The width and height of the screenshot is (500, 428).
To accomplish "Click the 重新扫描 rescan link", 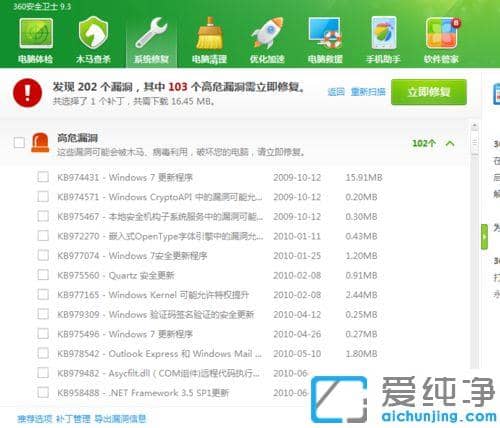I will point(368,92).
